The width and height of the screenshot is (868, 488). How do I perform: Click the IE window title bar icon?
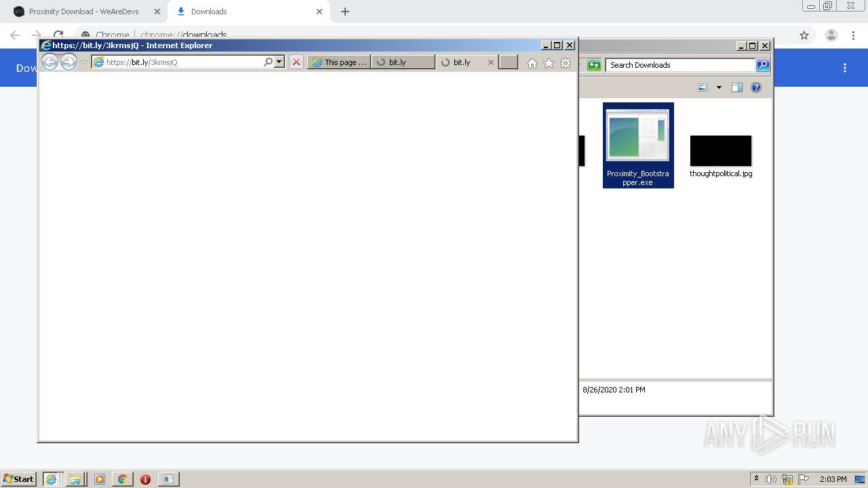click(x=46, y=45)
